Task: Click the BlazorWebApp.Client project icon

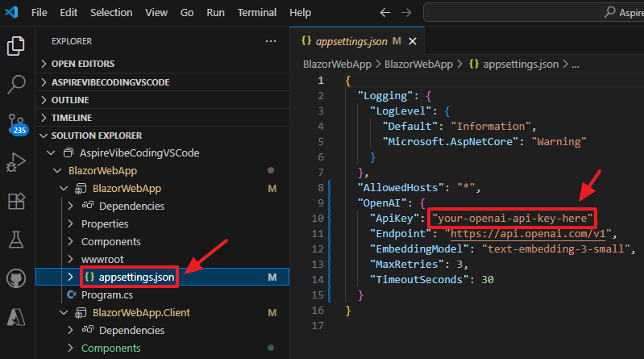Action: click(81, 312)
